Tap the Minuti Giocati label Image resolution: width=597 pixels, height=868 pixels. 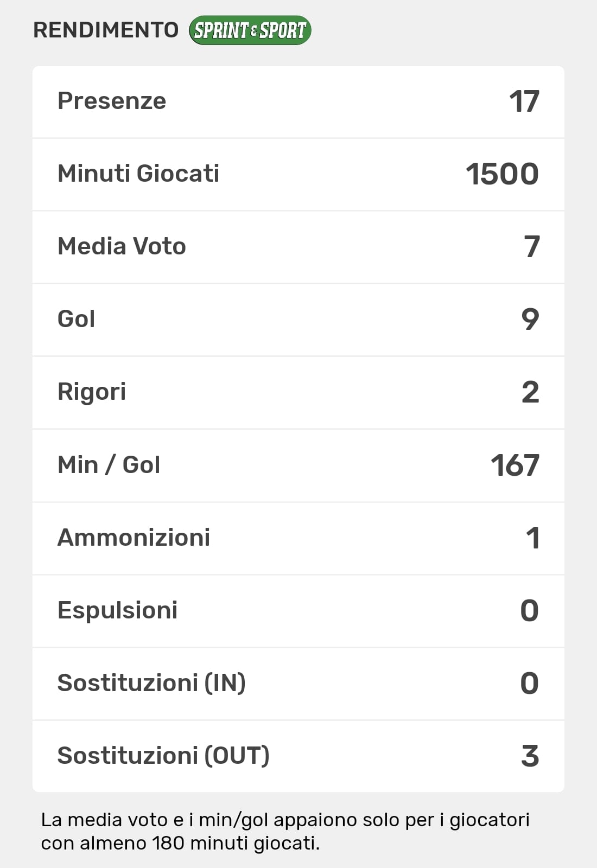[x=138, y=174]
